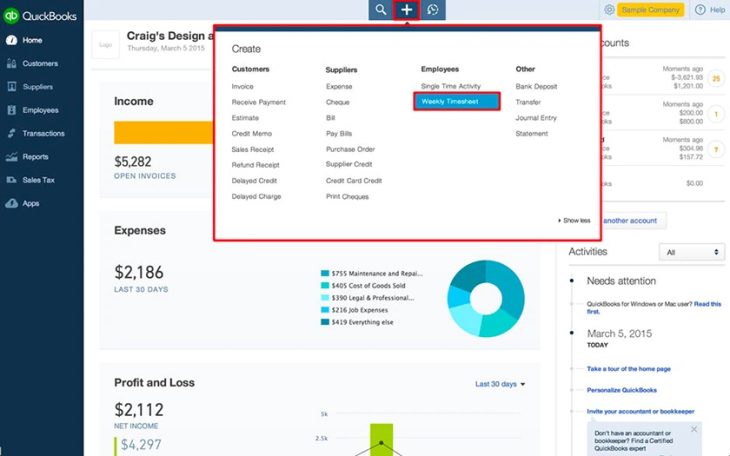Image resolution: width=730 pixels, height=456 pixels.
Task: Choose Invoice under Customers
Action: [x=243, y=87]
